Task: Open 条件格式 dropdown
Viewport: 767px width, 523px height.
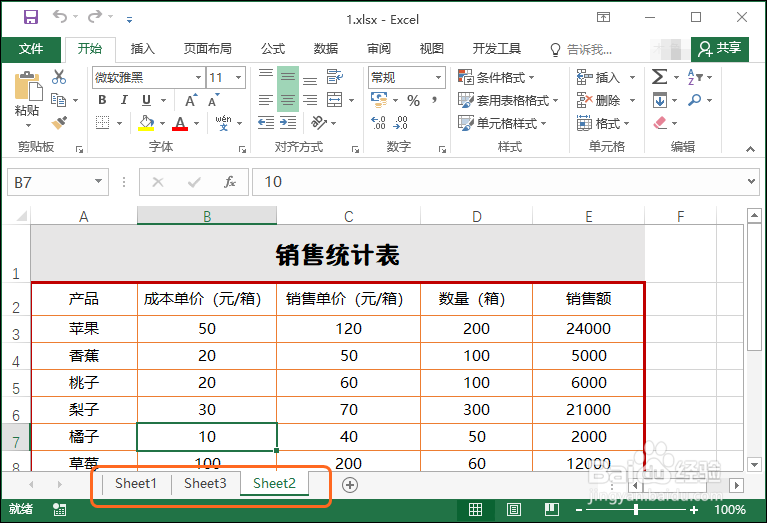Action: click(496, 77)
